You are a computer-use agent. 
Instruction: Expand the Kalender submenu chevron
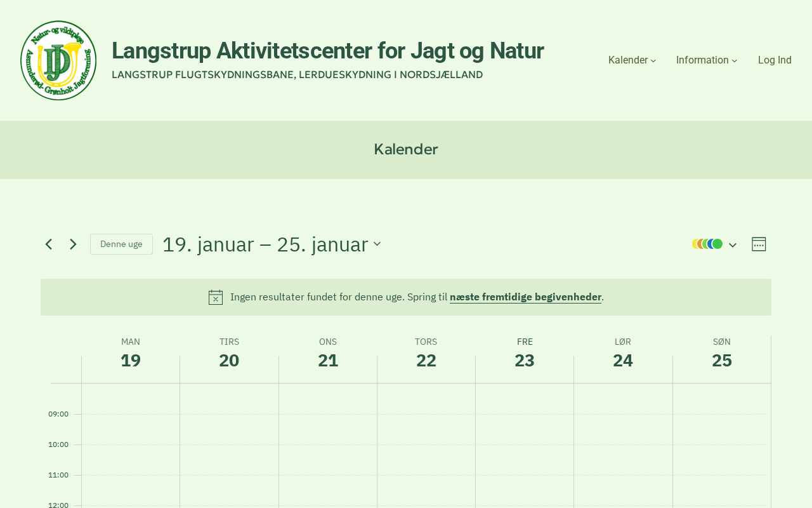pos(653,61)
